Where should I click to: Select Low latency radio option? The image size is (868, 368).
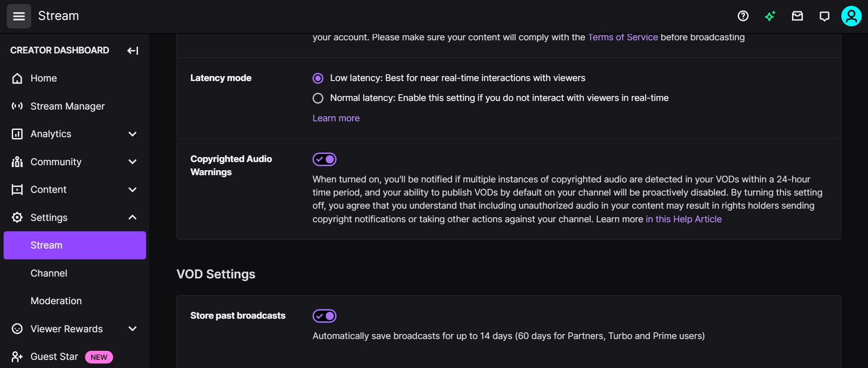tap(318, 78)
